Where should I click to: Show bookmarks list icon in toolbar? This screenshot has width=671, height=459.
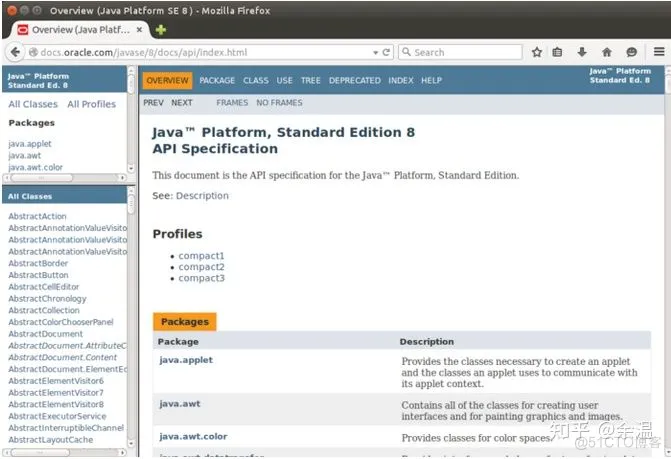557,52
